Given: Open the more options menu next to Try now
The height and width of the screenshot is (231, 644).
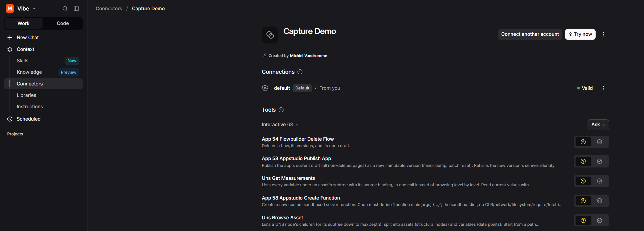Looking at the screenshot, I should tap(604, 34).
